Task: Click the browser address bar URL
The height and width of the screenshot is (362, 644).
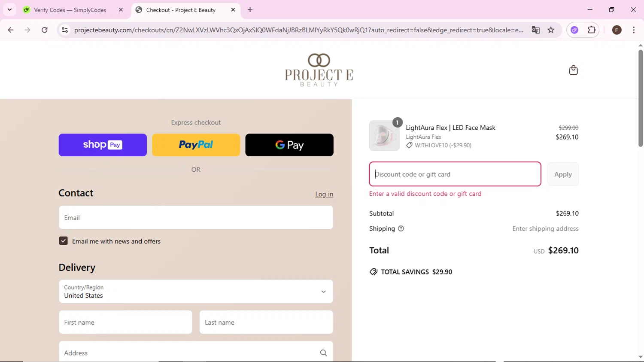Action: coord(298,30)
